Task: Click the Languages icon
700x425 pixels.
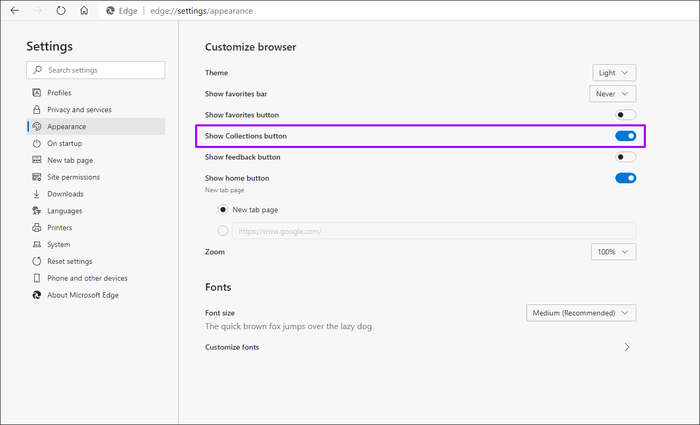Action: [37, 211]
